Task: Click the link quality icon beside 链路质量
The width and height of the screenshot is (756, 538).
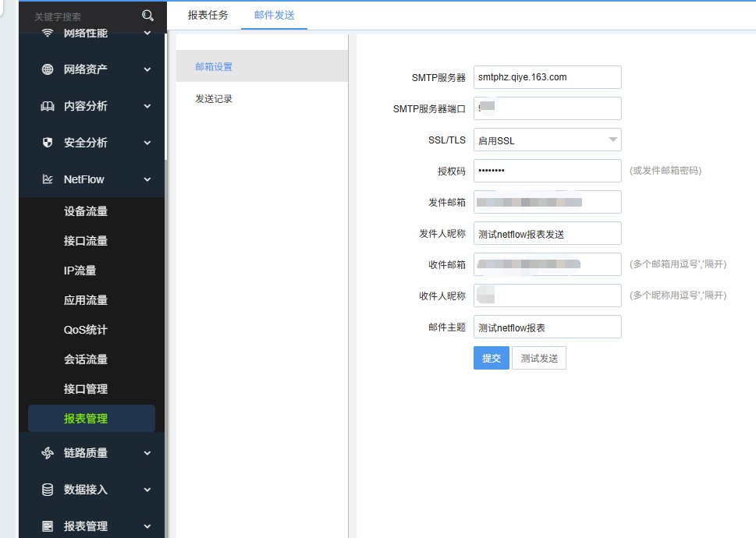Action: click(48, 453)
